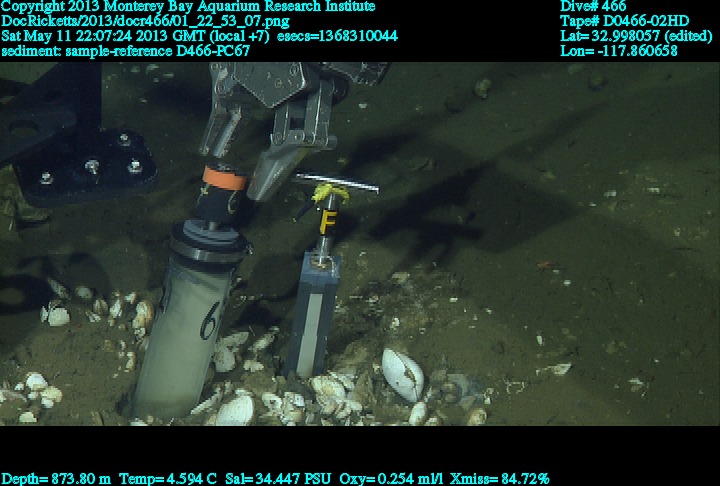Select the sediment sample-reference D466-PC67 label
The image size is (720, 486).
click(125, 50)
